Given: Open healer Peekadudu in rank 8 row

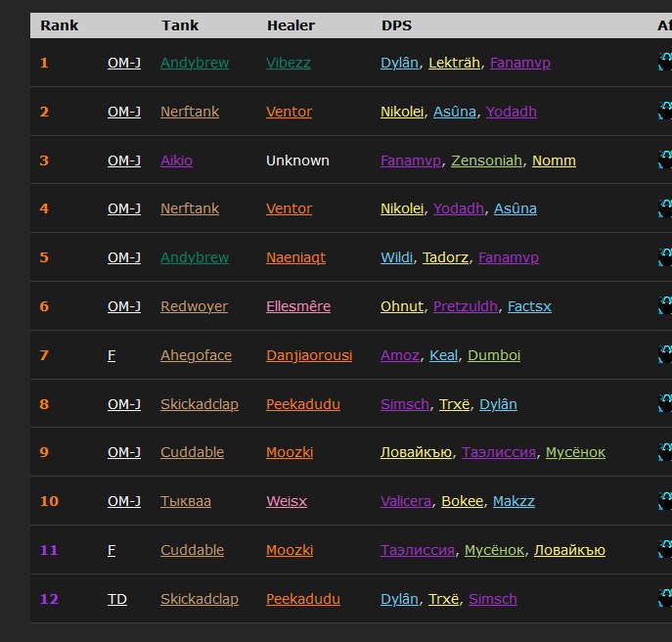Looking at the screenshot, I should 303,404.
